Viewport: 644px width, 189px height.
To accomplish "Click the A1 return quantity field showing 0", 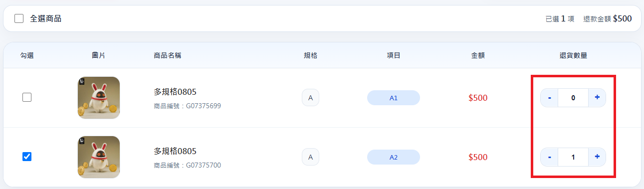I will coord(573,98).
